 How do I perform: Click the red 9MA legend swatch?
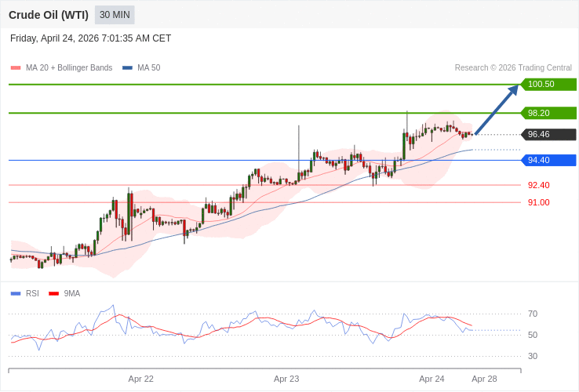point(53,294)
